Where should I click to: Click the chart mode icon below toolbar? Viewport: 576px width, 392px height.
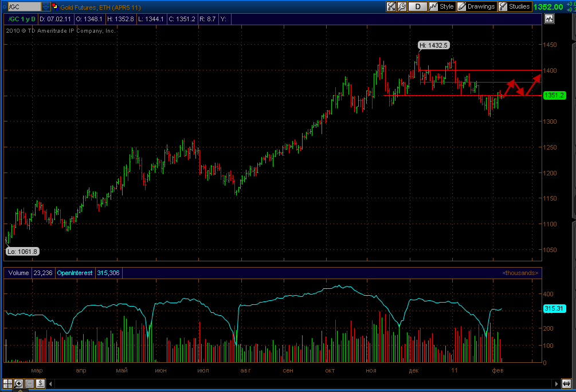point(549,19)
